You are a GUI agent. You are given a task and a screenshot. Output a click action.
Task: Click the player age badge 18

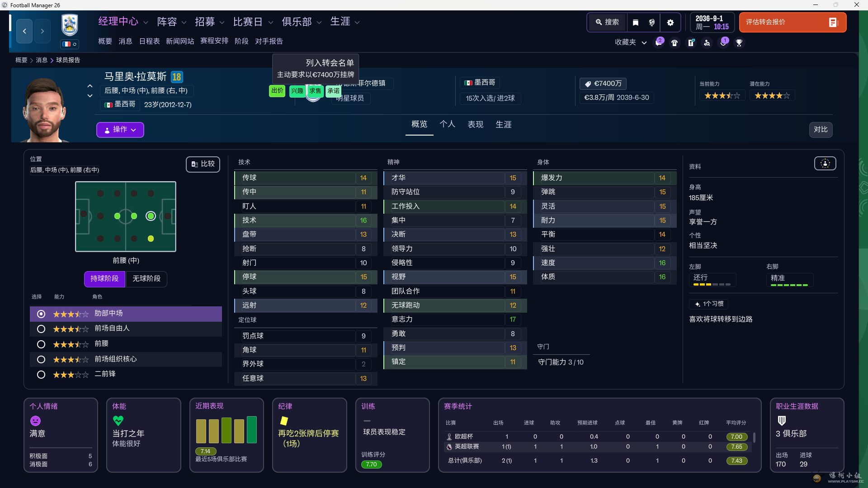[177, 77]
